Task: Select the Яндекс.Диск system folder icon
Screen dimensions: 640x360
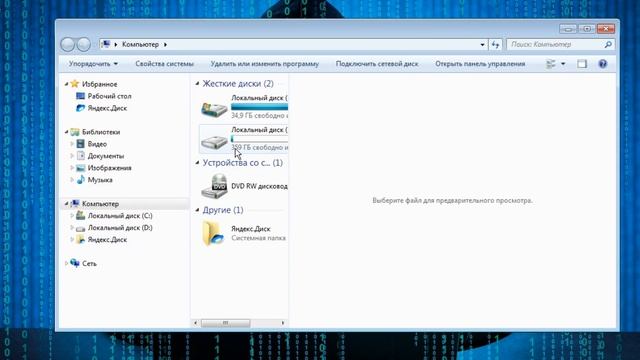Action: (x=213, y=233)
